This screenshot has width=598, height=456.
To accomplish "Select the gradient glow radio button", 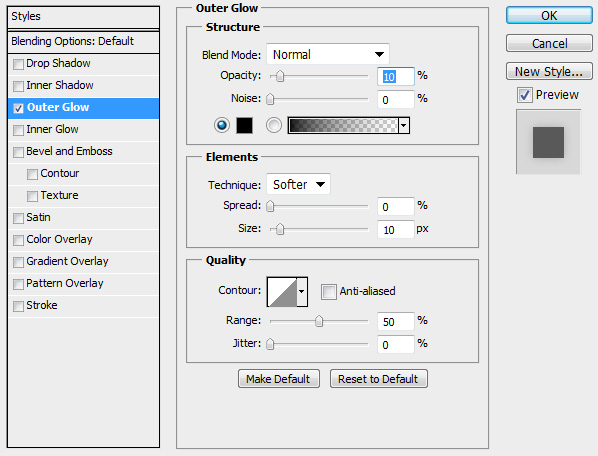I will (x=273, y=125).
